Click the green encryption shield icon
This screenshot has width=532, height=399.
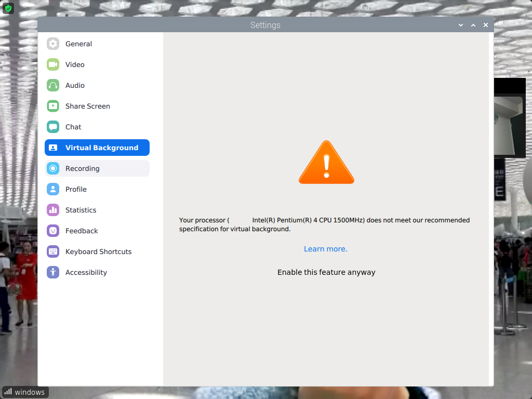(8, 8)
